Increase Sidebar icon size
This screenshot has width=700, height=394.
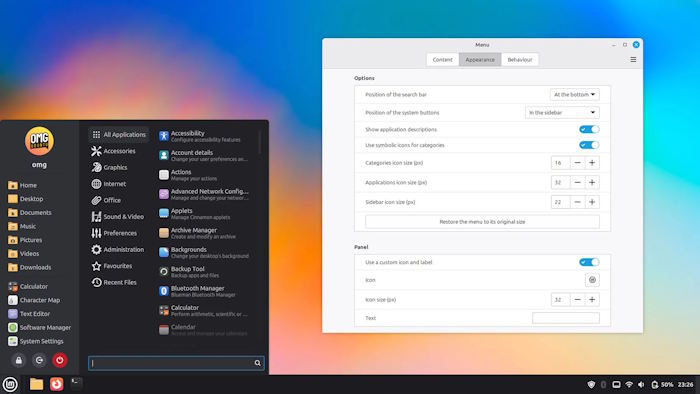coord(592,202)
